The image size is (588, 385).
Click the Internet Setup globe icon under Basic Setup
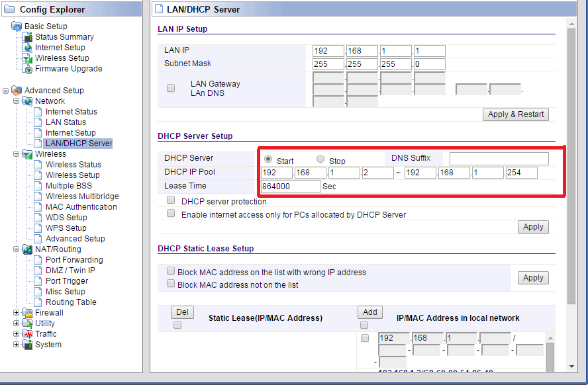point(27,48)
